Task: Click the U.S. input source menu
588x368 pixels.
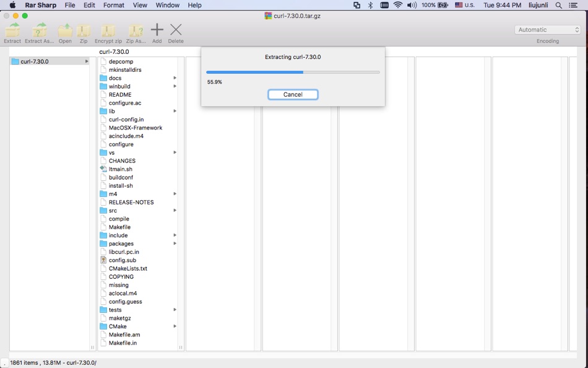Action: (465, 5)
